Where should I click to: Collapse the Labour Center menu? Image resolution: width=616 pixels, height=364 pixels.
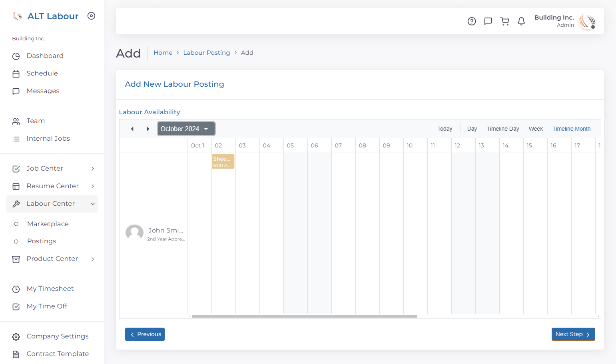[x=52, y=204]
